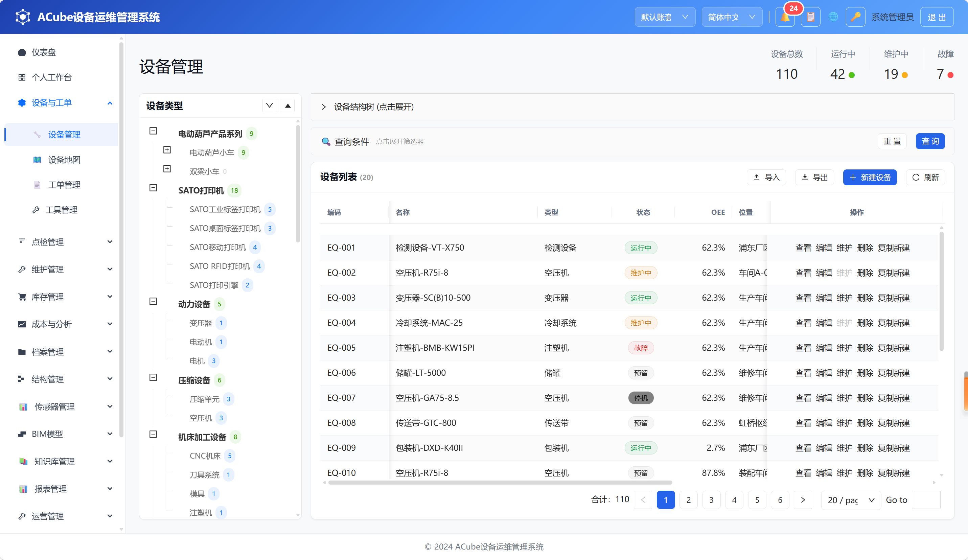Open 个人工作台 in the sidebar
Viewport: 968px width, 560px height.
(62, 77)
